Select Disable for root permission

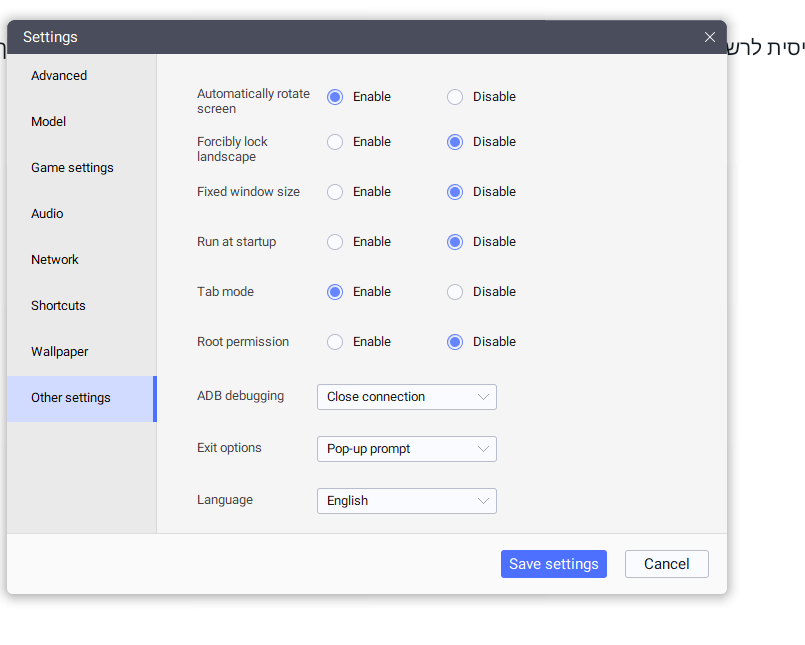[455, 342]
